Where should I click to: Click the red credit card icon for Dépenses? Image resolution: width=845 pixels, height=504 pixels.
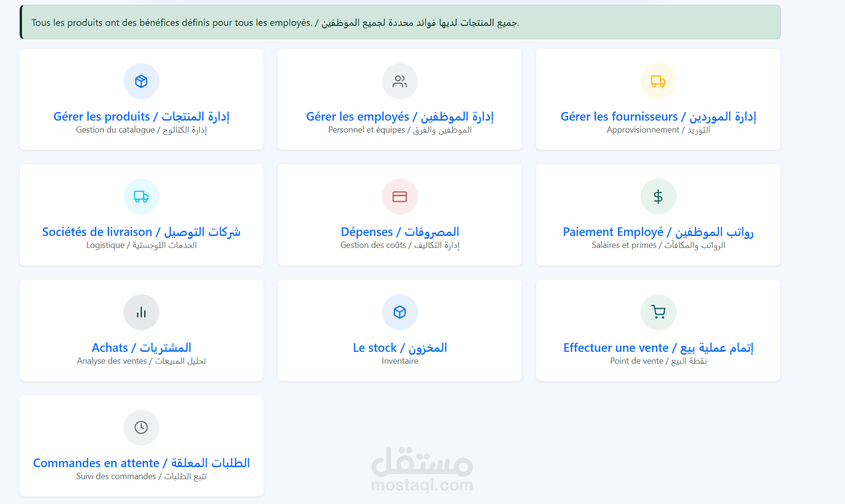[400, 197]
